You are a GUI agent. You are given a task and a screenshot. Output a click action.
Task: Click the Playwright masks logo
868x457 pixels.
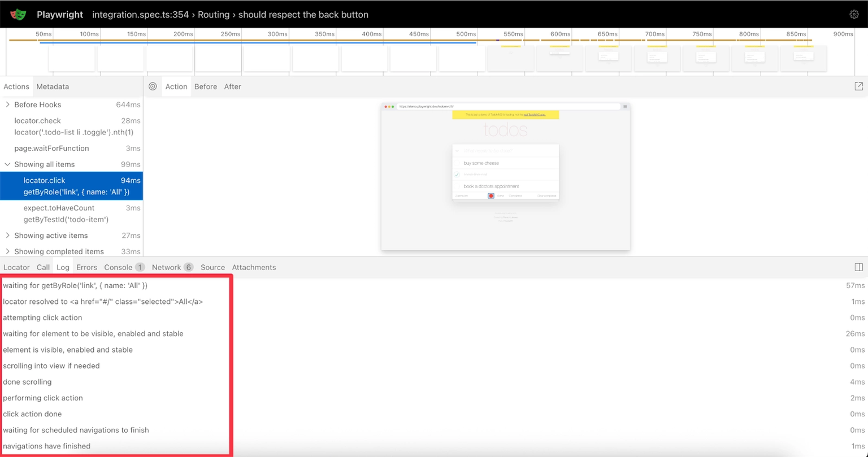pos(18,14)
